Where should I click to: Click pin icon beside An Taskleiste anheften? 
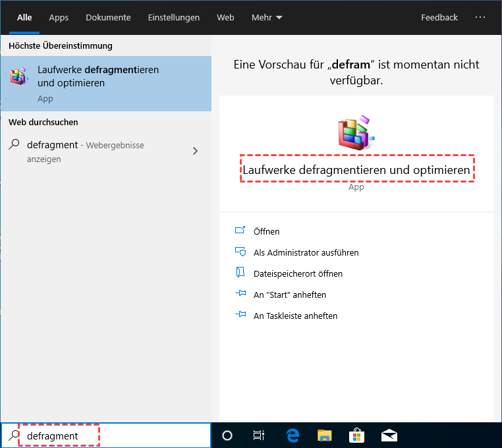pos(240,314)
